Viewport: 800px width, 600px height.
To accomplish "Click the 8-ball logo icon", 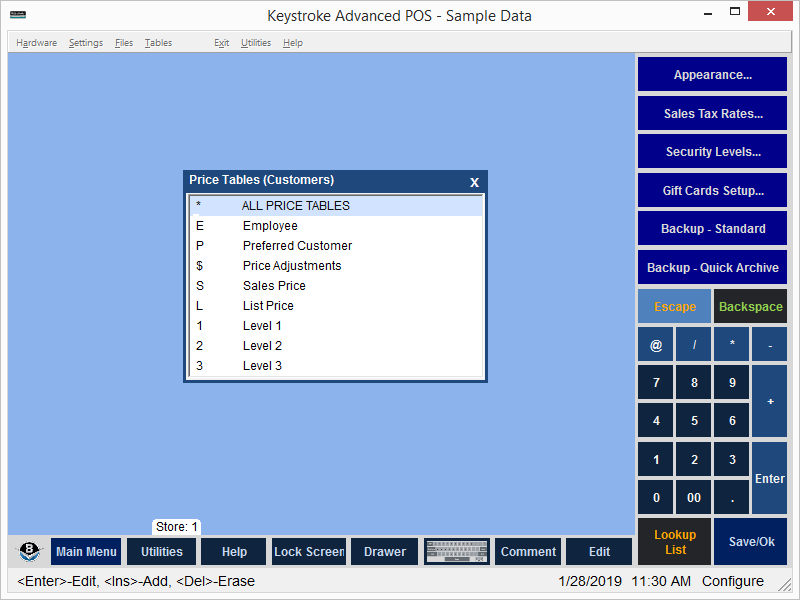I will click(30, 552).
